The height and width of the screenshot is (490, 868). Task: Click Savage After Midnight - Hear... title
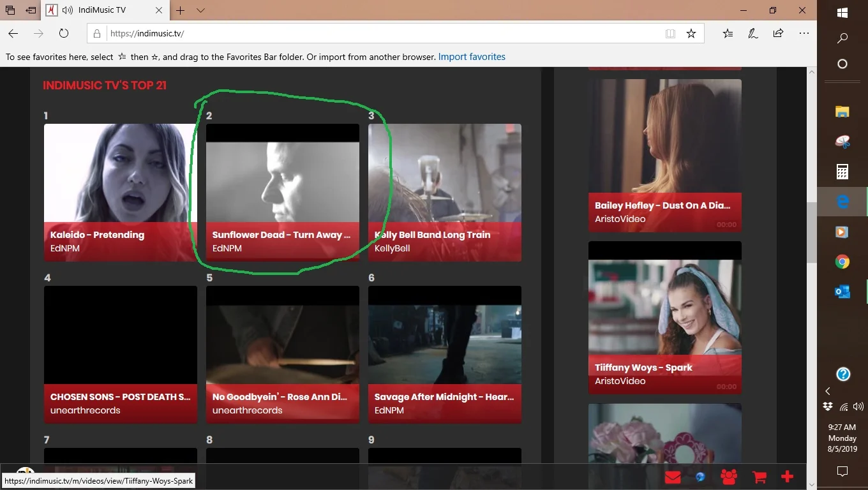444,397
